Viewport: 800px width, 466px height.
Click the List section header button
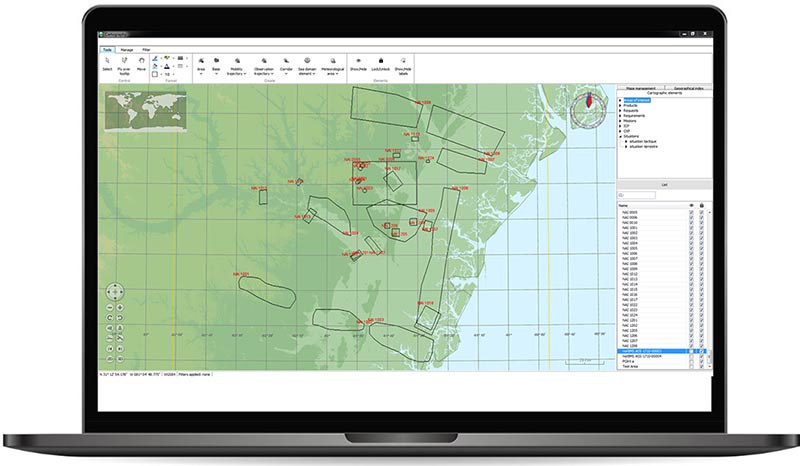664,184
